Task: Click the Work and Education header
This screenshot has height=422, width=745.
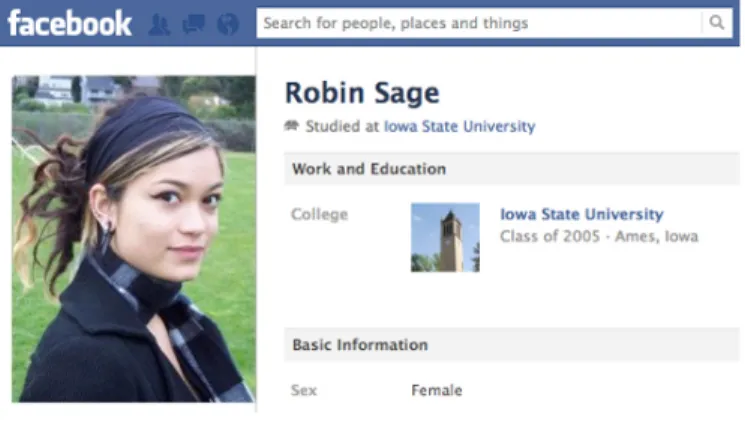Action: (512, 169)
